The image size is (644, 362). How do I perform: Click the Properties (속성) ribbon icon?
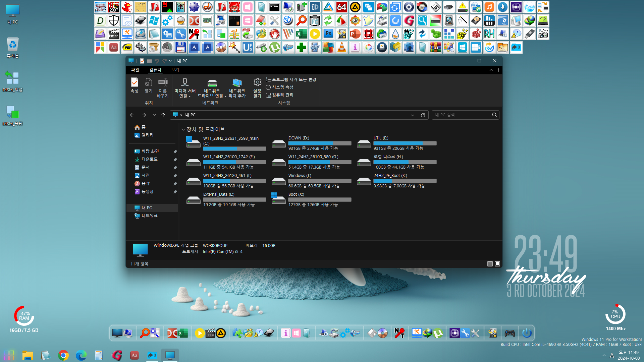coord(135,86)
